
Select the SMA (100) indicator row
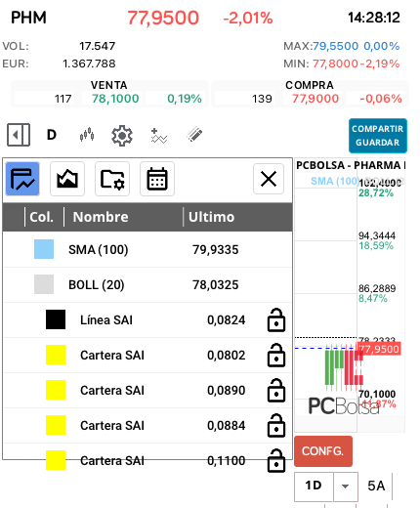pos(147,249)
